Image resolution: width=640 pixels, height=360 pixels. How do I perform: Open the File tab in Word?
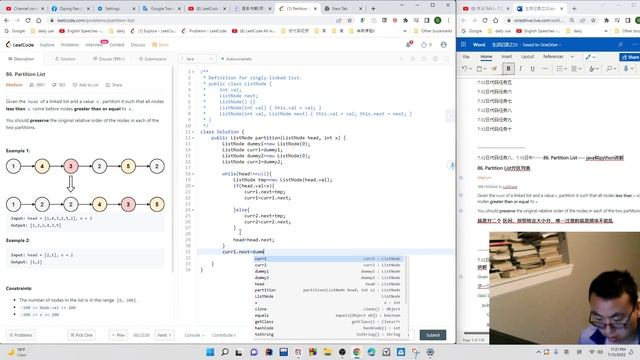(x=466, y=57)
